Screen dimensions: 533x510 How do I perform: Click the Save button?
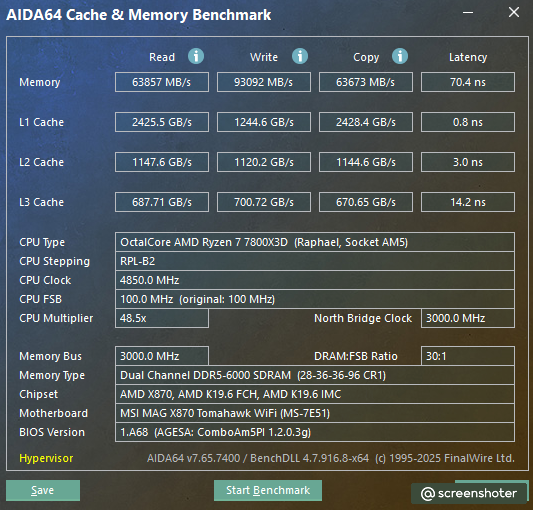click(43, 490)
